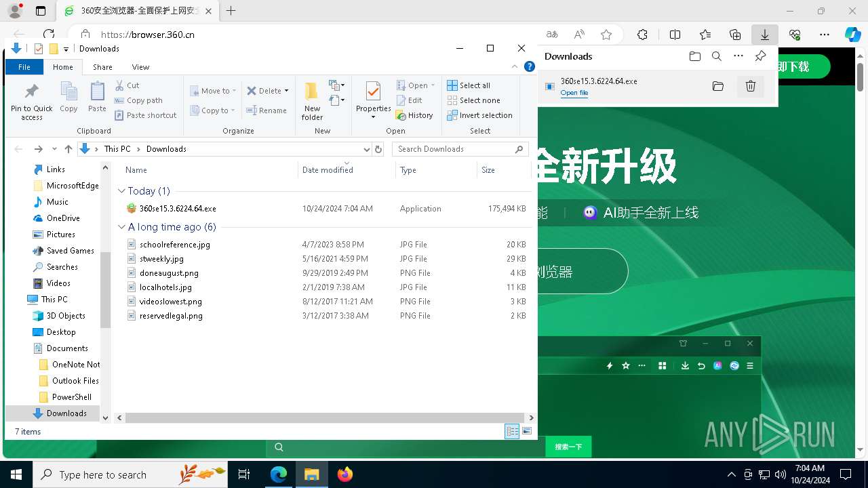868x488 pixels.
Task: Collapse 'A long time ago' group
Action: click(x=122, y=227)
